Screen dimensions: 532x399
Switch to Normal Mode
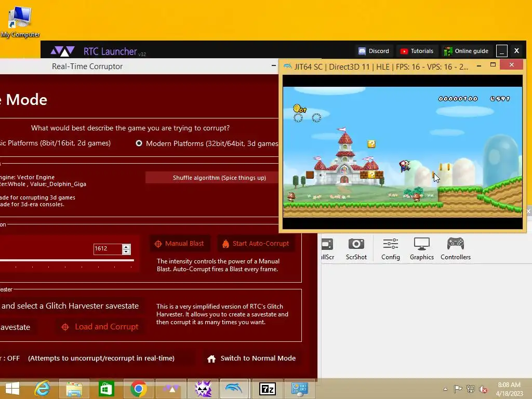[251, 358]
